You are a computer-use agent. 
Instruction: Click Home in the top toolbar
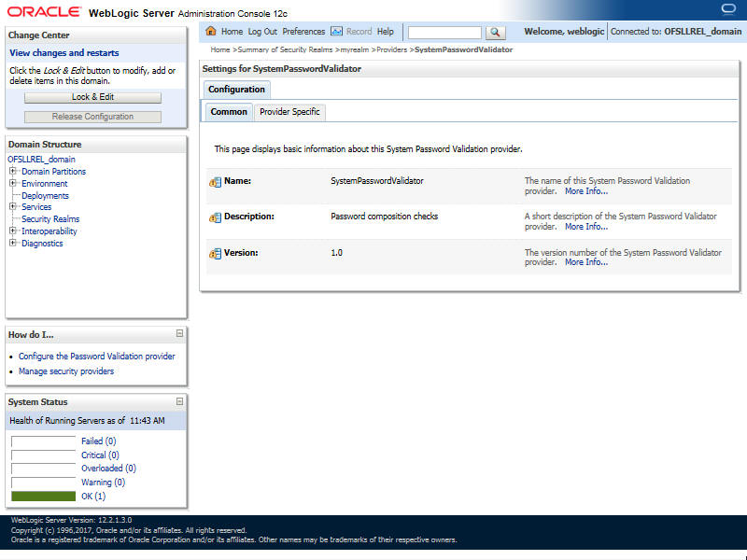pos(232,32)
